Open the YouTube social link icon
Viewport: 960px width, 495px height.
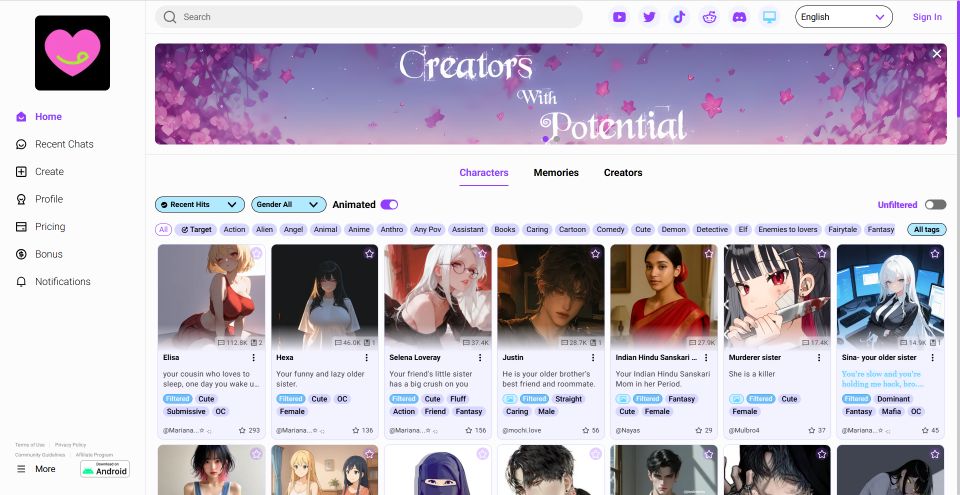click(x=619, y=17)
